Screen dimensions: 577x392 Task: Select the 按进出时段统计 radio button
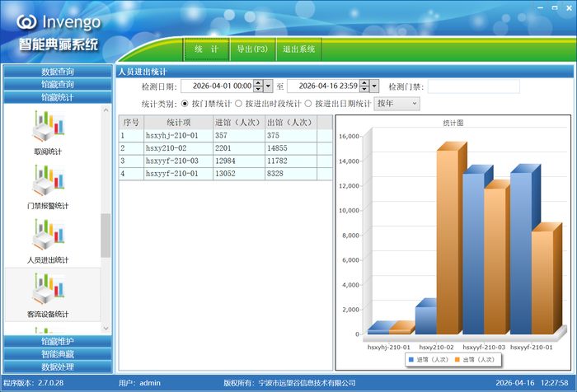238,104
